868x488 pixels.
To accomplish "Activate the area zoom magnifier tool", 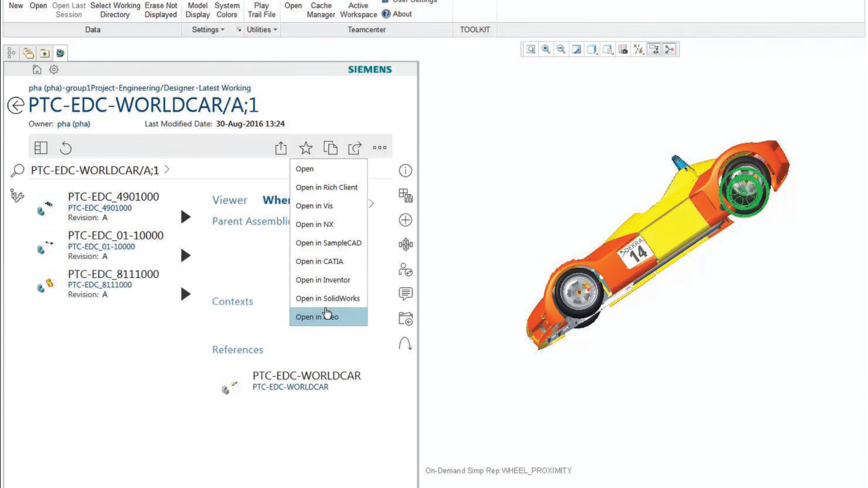I will click(x=531, y=50).
